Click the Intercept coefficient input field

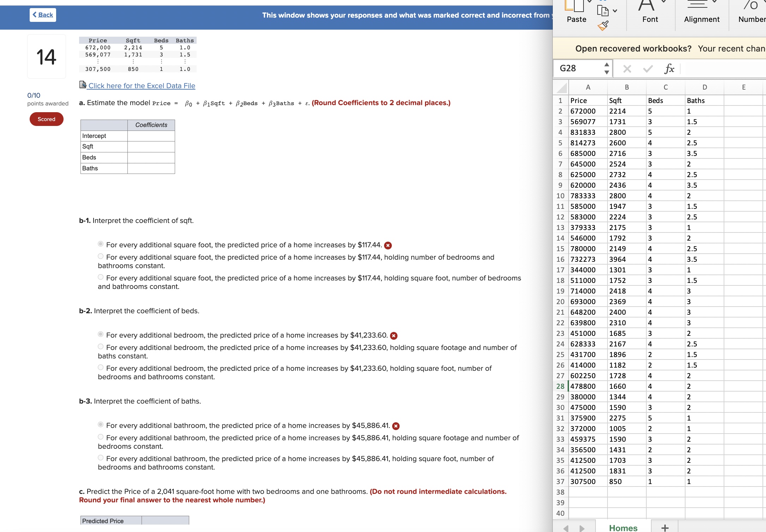(x=151, y=136)
